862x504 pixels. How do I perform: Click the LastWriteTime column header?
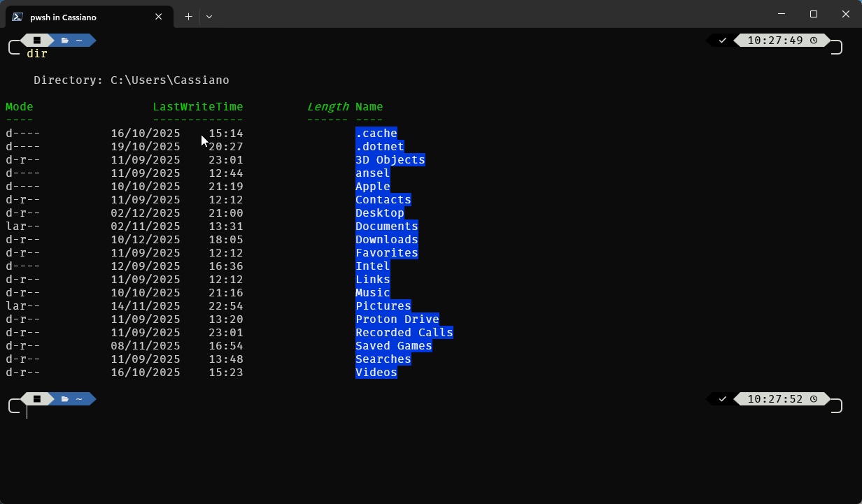coord(198,107)
